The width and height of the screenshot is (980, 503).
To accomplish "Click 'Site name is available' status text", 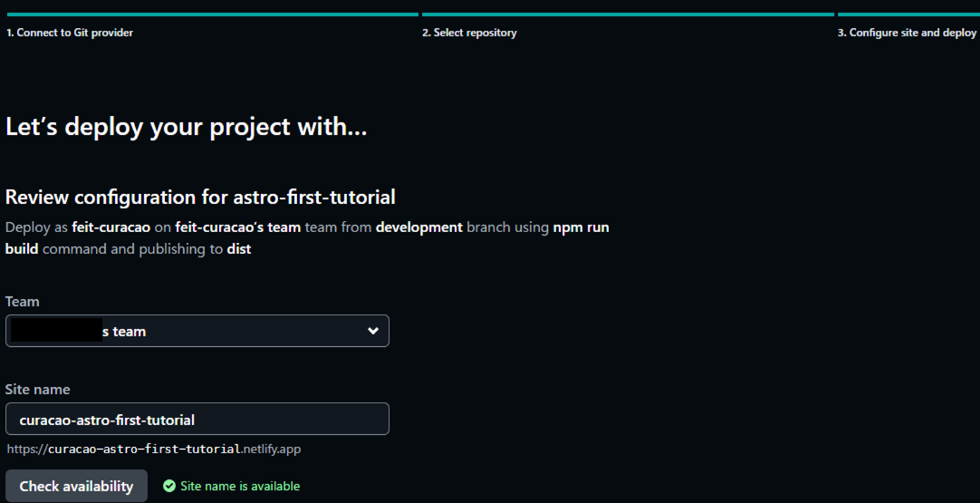I will point(240,486).
